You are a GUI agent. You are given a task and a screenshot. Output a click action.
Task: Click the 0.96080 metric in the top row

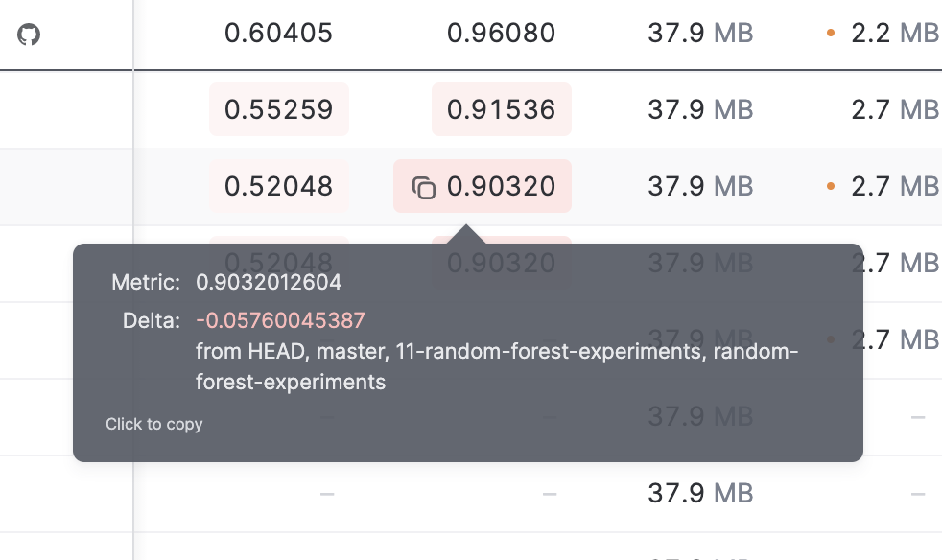(502, 33)
